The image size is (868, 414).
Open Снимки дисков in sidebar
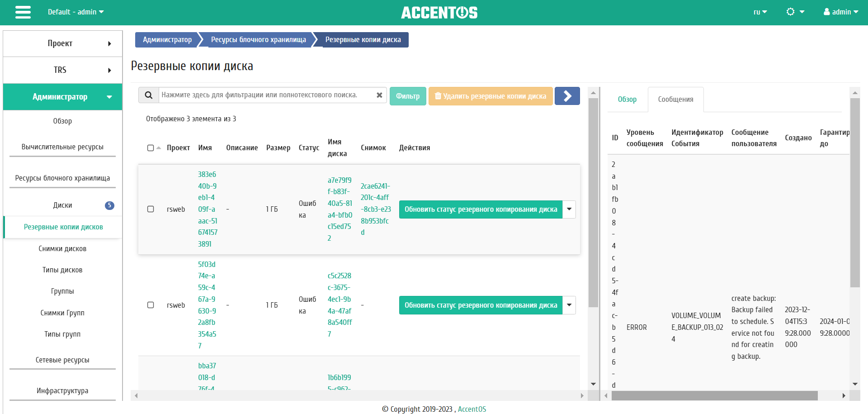62,249
